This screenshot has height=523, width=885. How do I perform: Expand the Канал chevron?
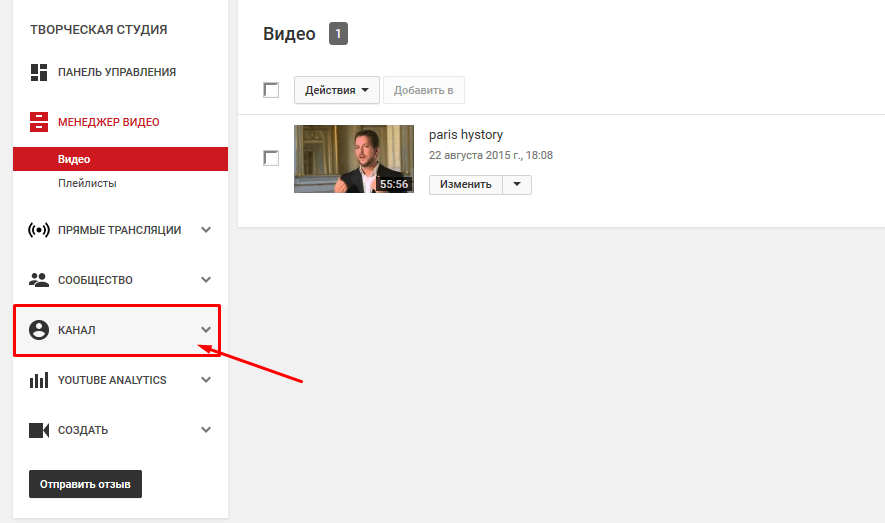coord(206,329)
